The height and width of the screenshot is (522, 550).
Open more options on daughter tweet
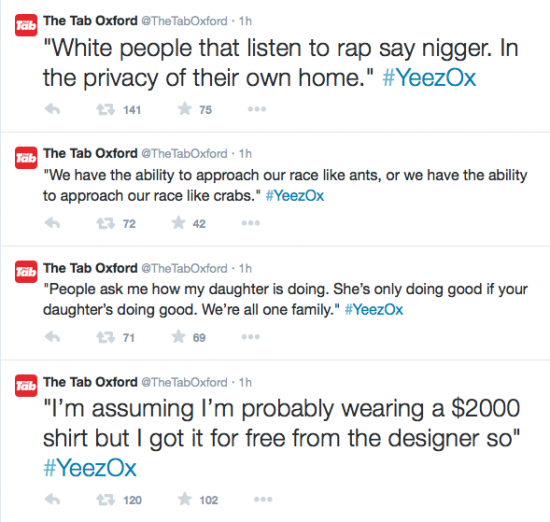pyautogui.click(x=251, y=337)
